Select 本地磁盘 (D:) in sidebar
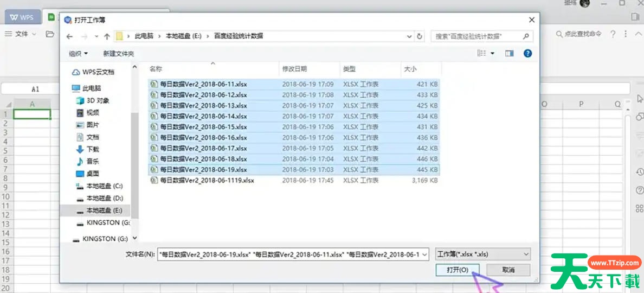644x293 pixels. (99, 198)
